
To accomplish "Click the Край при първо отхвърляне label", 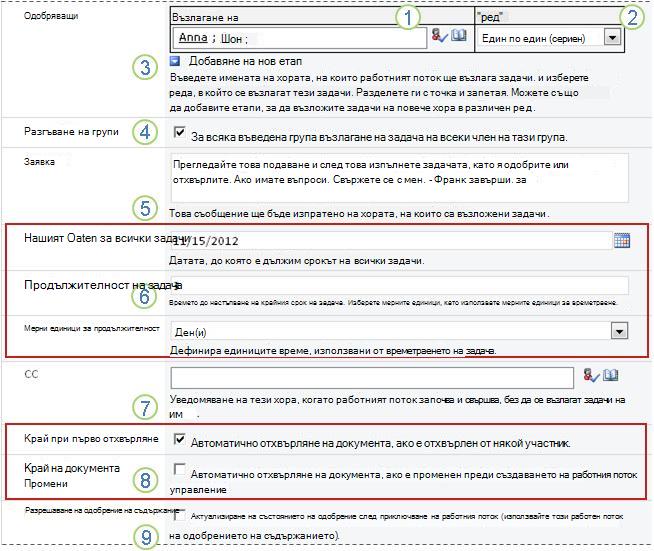I will (x=91, y=439).
